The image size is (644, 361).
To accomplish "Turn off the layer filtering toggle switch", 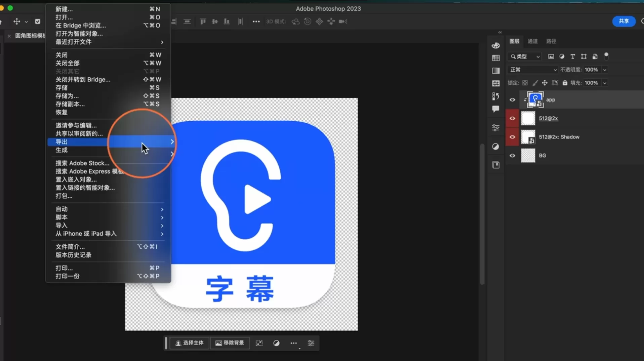I will click(606, 56).
